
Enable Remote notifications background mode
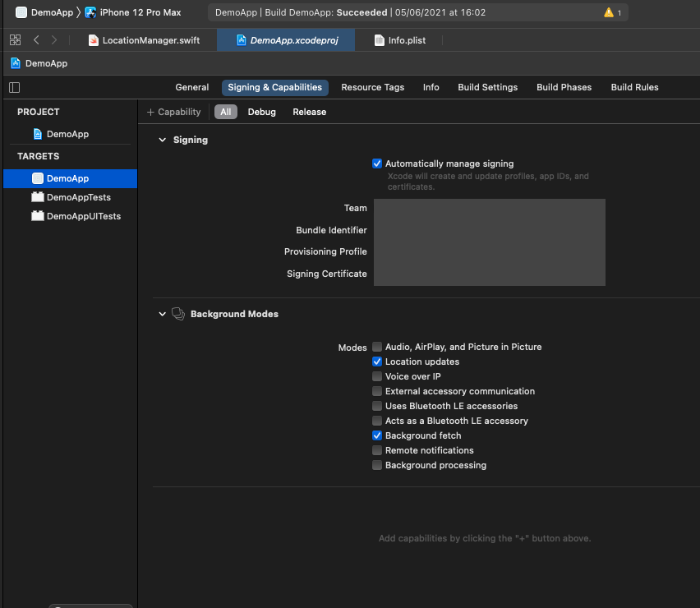click(377, 450)
